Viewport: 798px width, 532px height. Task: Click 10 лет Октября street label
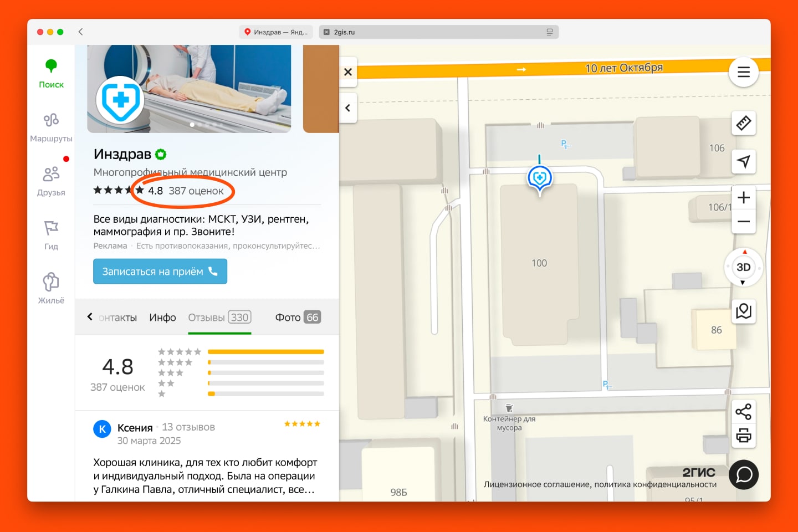[624, 68]
